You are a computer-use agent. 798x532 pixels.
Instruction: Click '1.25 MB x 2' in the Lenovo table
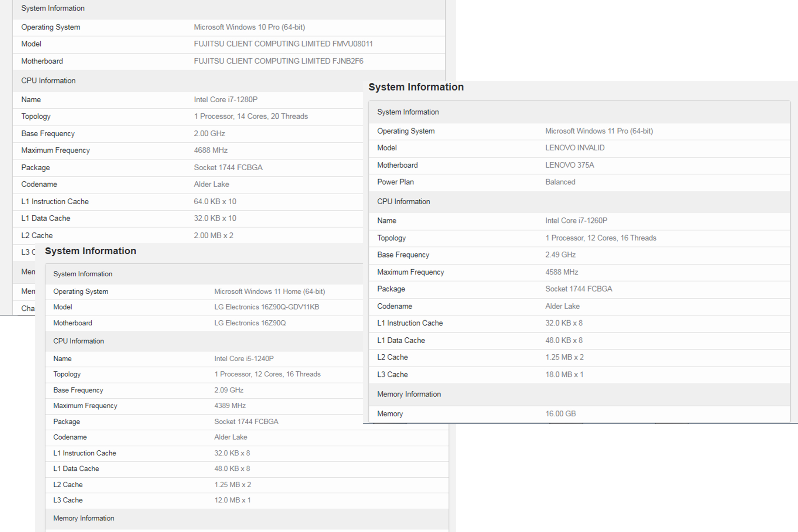pos(565,357)
